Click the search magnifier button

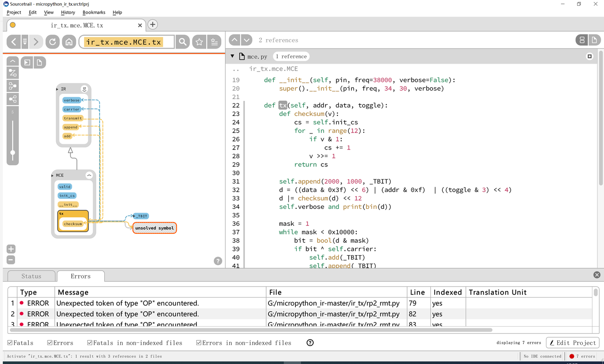pyautogui.click(x=183, y=42)
